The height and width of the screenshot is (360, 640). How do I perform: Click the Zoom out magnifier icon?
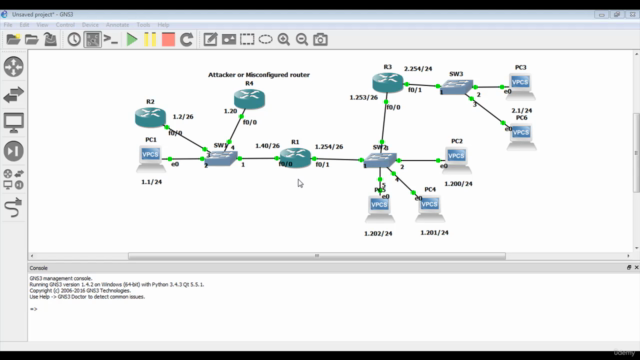click(302, 40)
